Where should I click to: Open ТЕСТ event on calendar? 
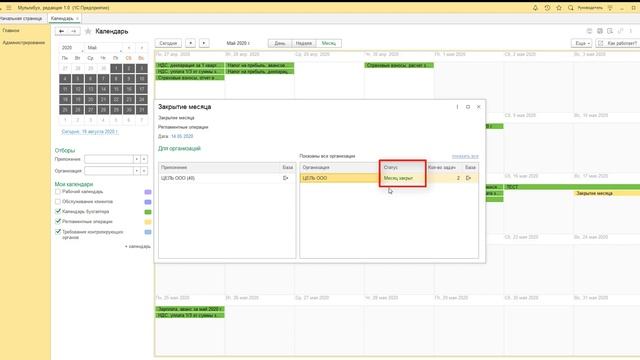571,187
